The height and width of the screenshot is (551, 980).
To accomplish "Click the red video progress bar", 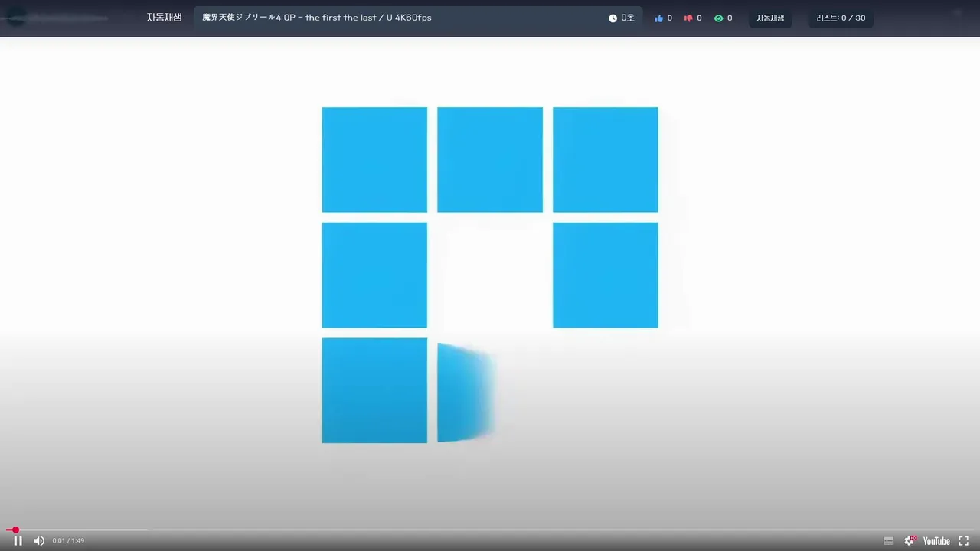I will tap(490, 530).
